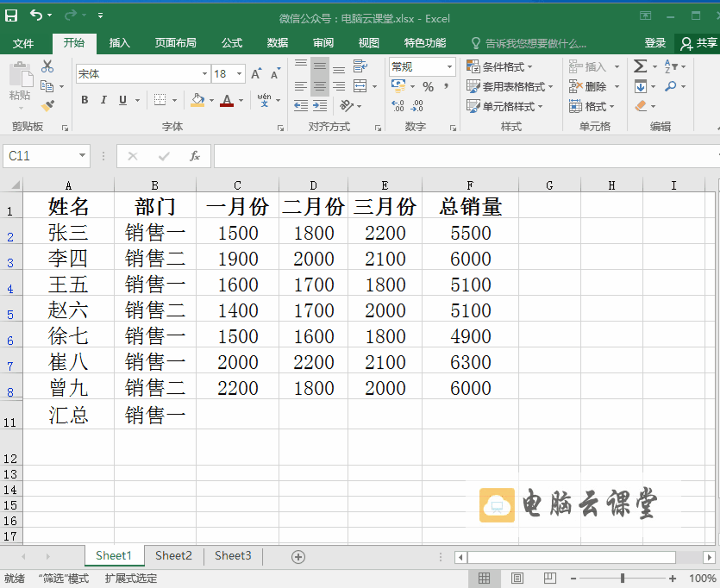
Task: Open the font name 宋体 dropdown
Action: point(205,73)
